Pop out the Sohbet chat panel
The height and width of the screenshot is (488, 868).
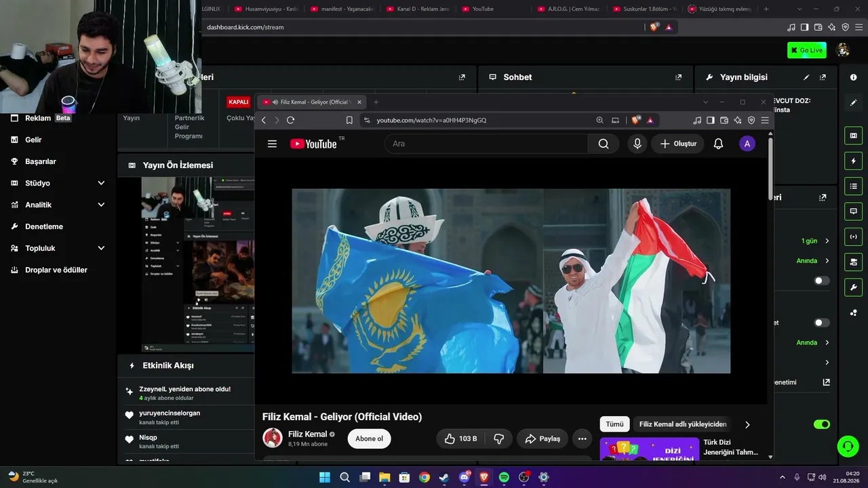tap(678, 77)
